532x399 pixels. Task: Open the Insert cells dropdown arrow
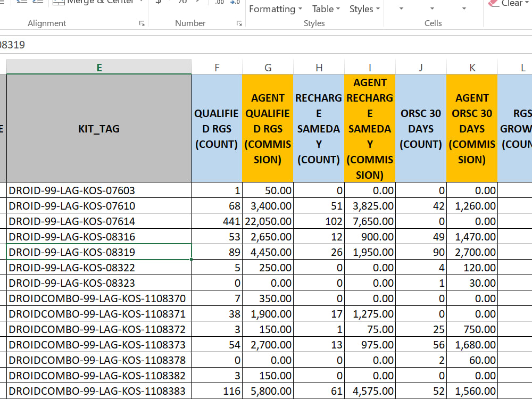401,9
